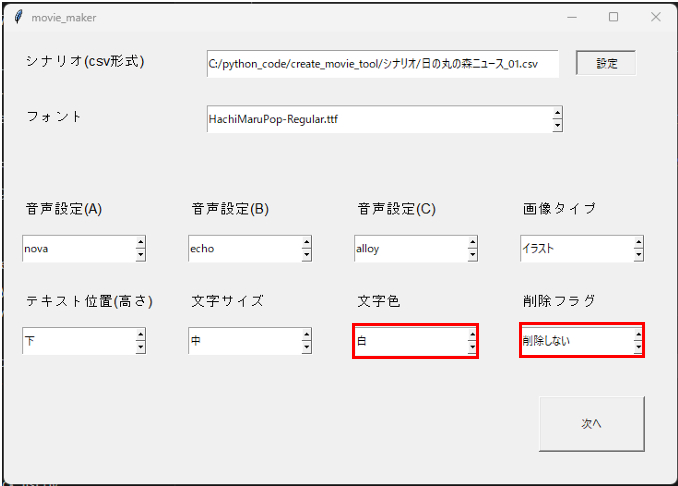This screenshot has height=486, width=678.
Task: Click the 文字サイズ label
Action: [227, 301]
